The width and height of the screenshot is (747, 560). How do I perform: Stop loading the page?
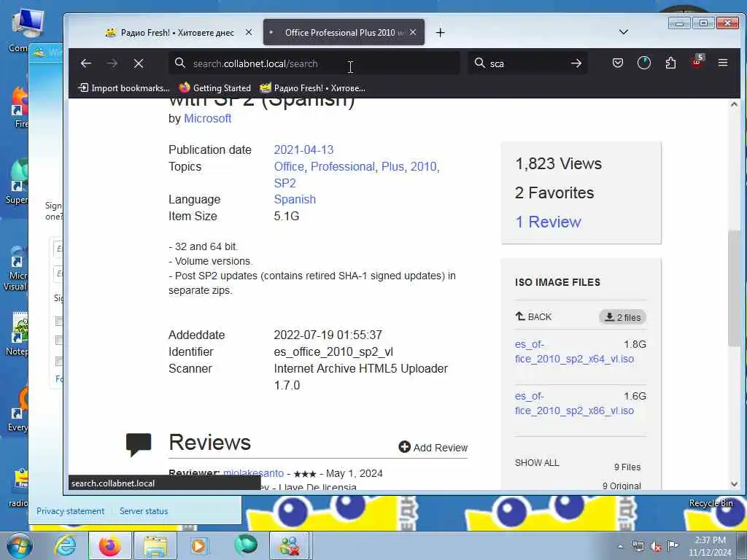(139, 63)
